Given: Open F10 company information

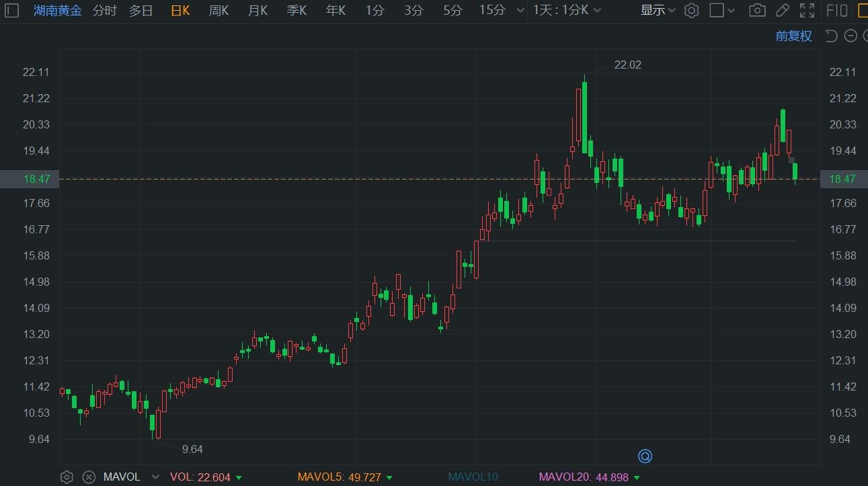Looking at the screenshot, I should 836,10.
